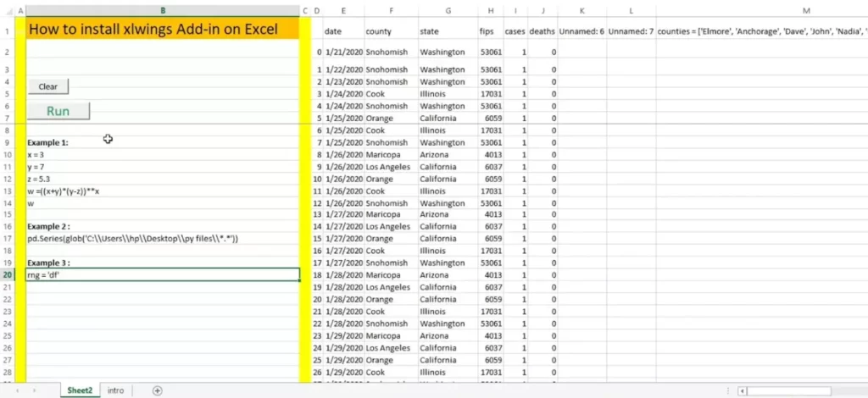Screen dimensions: 868x398
Task: Select the Sheet2 tab
Action: pyautogui.click(x=80, y=390)
